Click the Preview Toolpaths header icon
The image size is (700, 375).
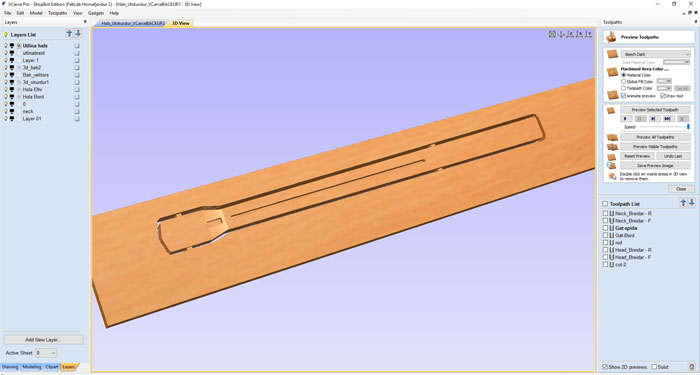(x=612, y=37)
